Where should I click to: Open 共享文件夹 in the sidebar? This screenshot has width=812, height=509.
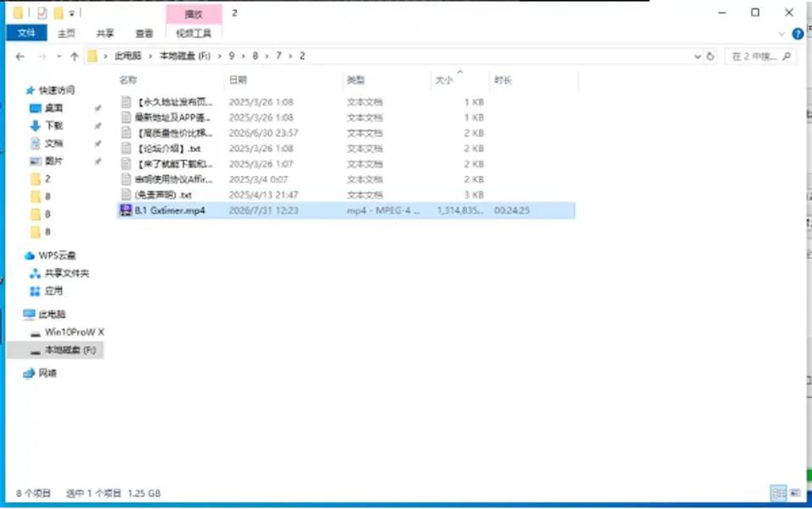tap(59, 273)
